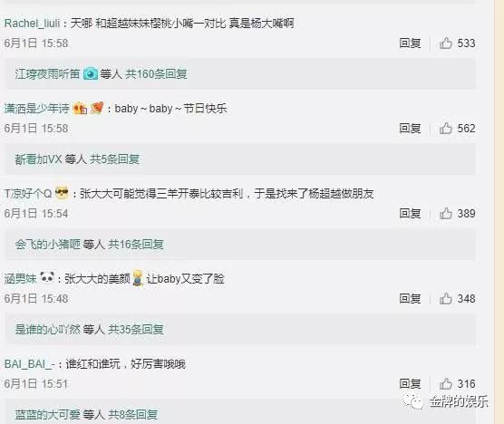The image size is (504, 424).
Task: Click panda emoji next to 涵男妹
Action: [x=47, y=277]
